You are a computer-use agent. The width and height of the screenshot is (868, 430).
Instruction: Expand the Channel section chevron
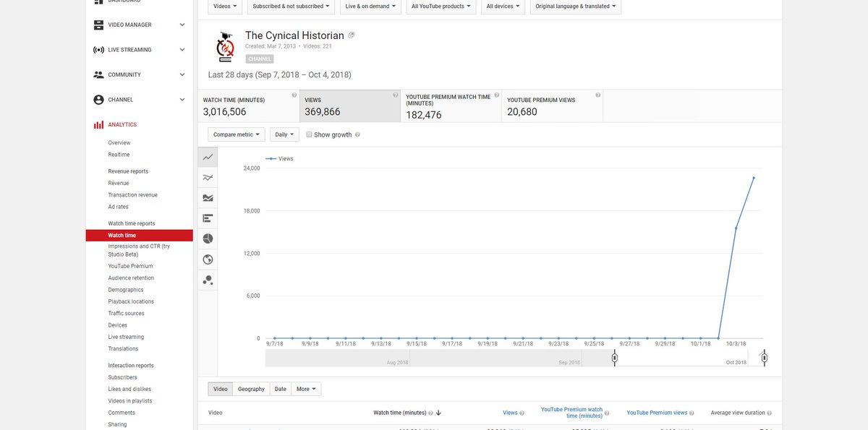click(182, 100)
